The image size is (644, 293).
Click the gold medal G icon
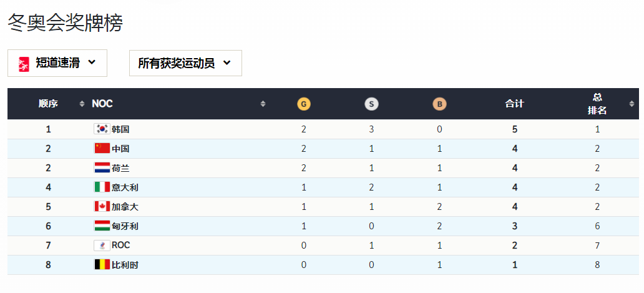(x=303, y=104)
